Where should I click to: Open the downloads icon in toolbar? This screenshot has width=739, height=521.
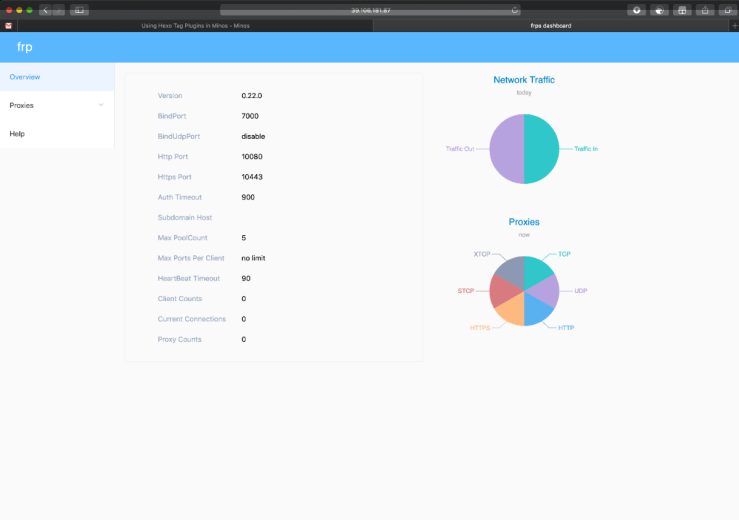(636, 10)
